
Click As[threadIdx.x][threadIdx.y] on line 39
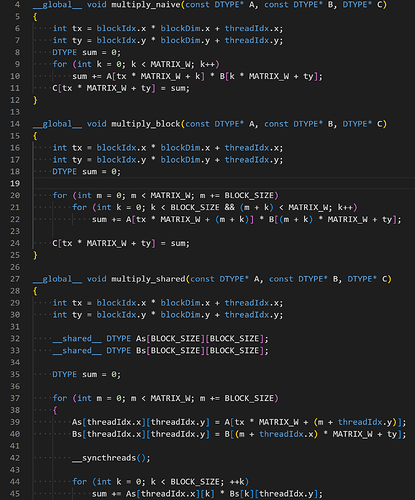[141, 422]
